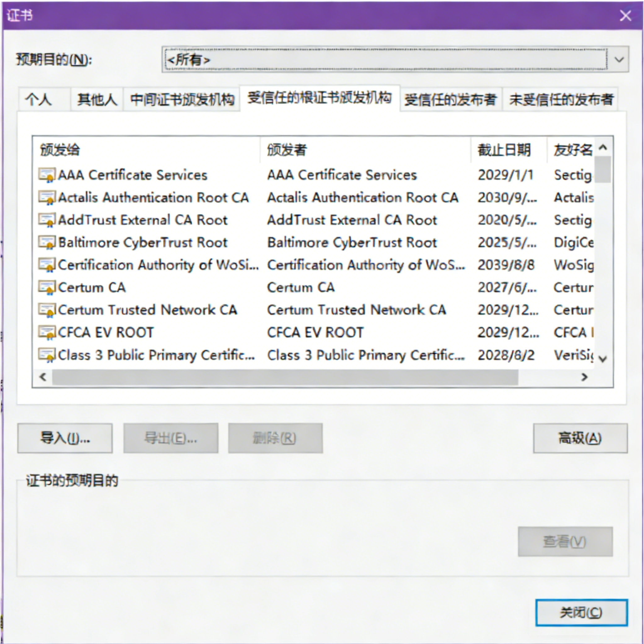Image resolution: width=644 pixels, height=644 pixels.
Task: Click certificate icon for AddTrust External CA Root
Action: pos(47,220)
